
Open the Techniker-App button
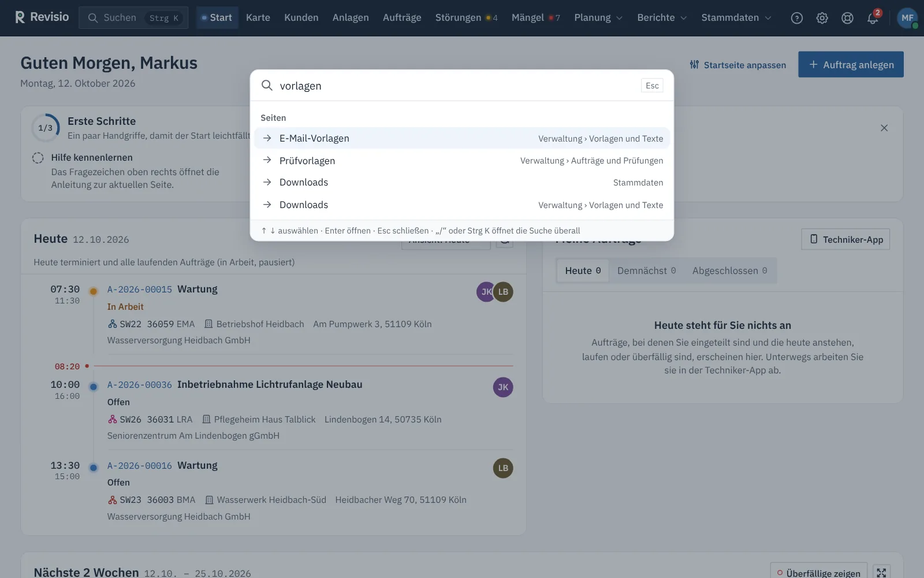pos(845,239)
